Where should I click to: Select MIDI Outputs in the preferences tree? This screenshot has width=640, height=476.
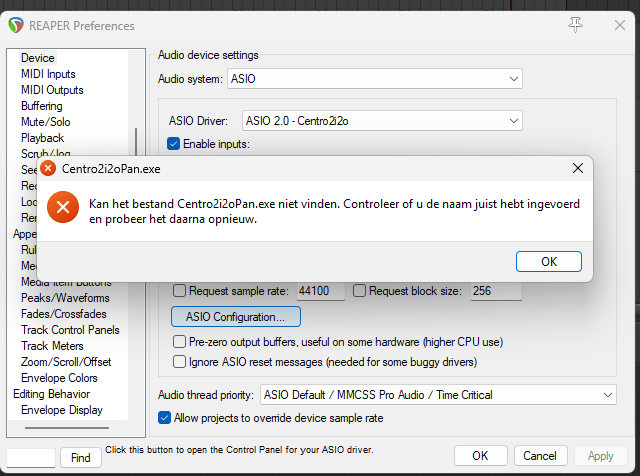pos(52,90)
